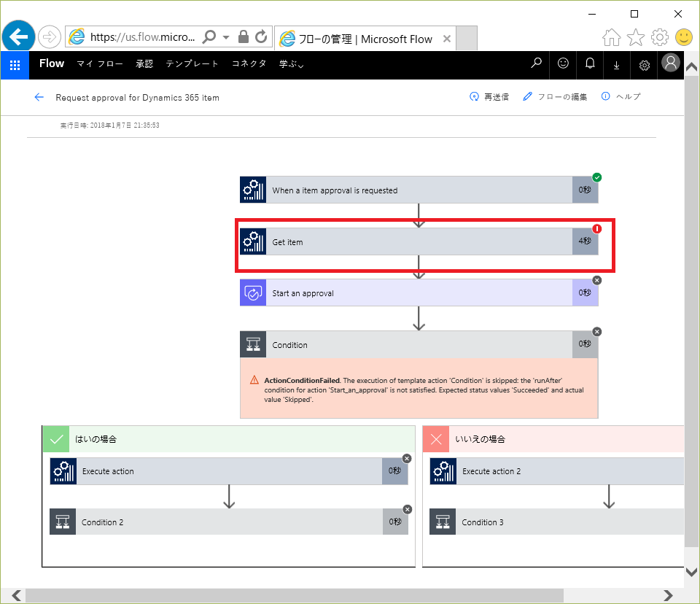Click the horizontal scrollbar thumb
Viewport: 700px width, 604px height.
(294, 595)
